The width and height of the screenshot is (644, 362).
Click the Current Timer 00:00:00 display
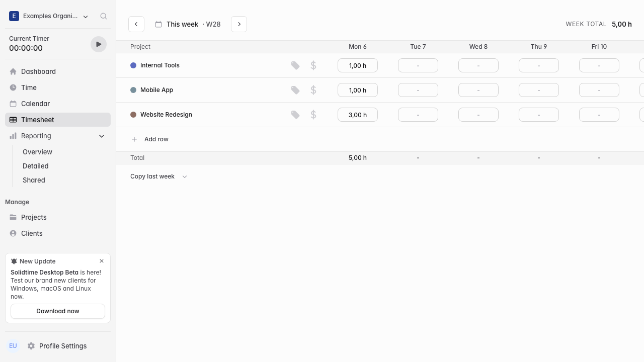click(x=26, y=48)
